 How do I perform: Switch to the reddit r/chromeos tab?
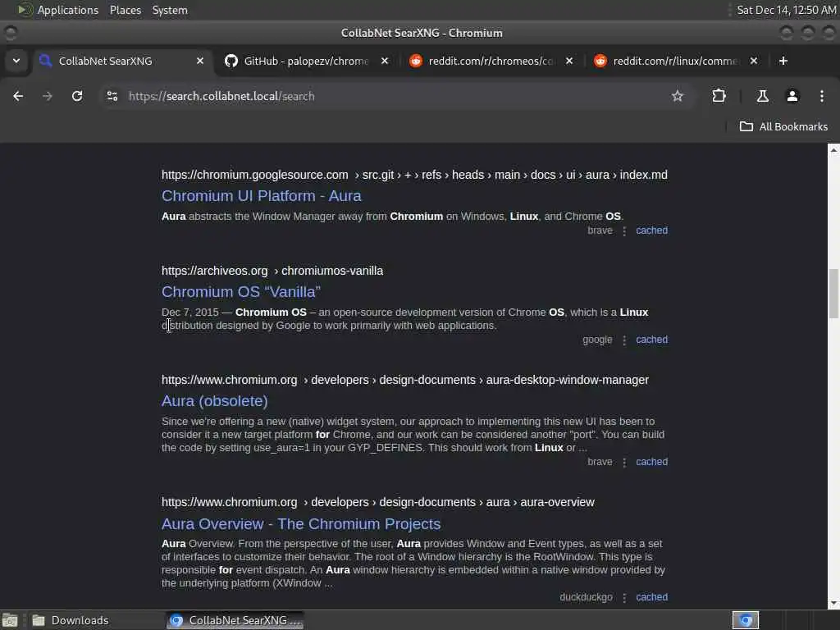coord(491,61)
